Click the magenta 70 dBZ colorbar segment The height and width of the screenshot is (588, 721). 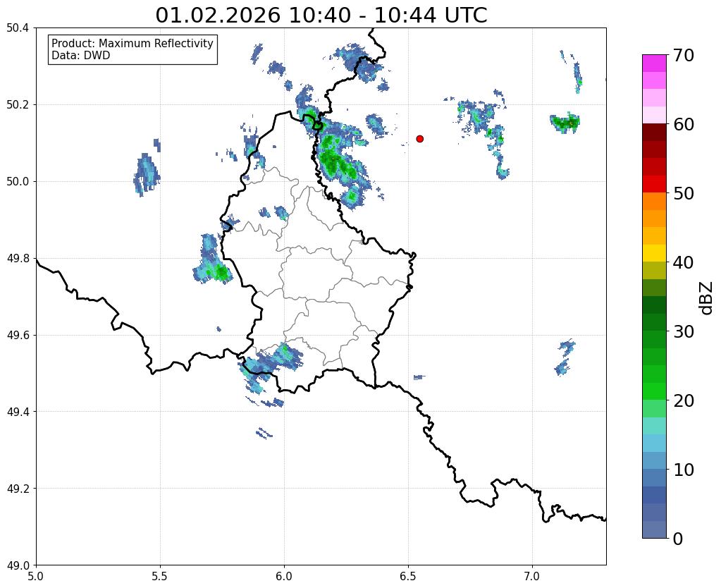654,63
